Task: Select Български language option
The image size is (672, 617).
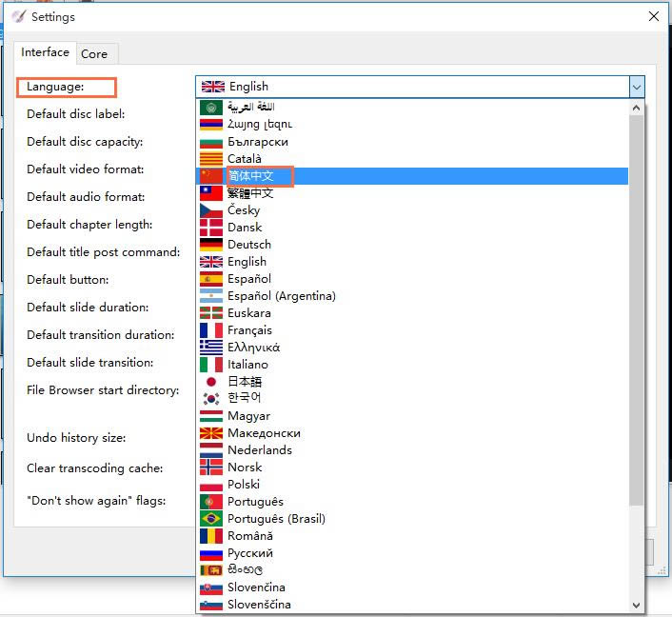Action: [x=412, y=142]
